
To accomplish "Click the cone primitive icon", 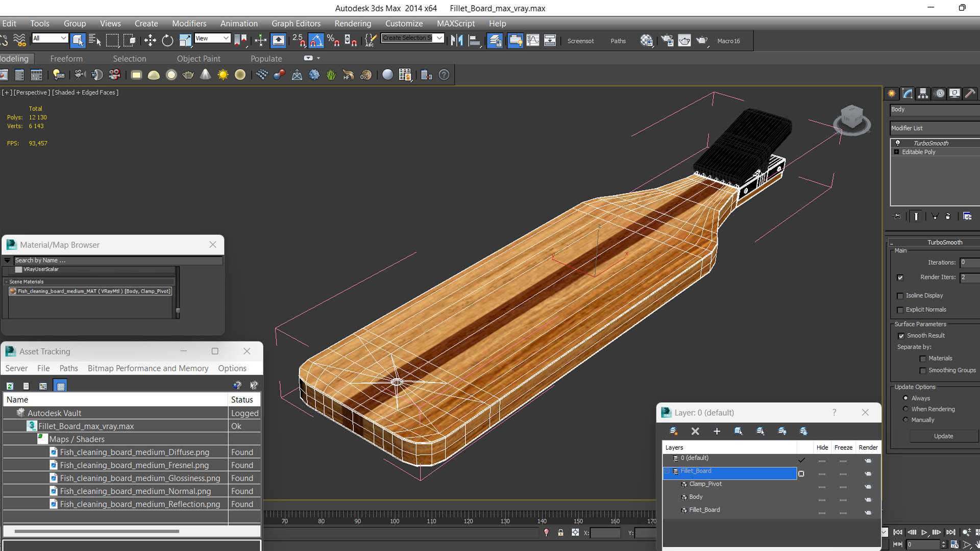I will coord(205,75).
